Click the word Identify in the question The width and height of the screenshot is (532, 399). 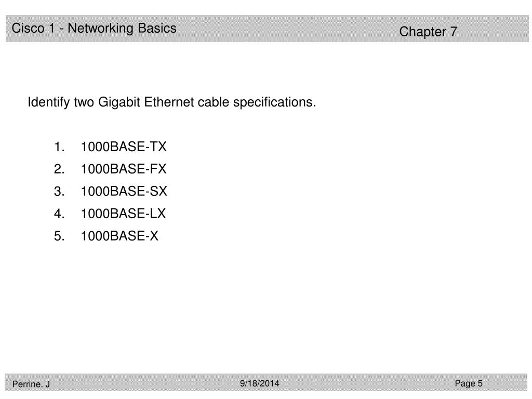[x=49, y=102]
